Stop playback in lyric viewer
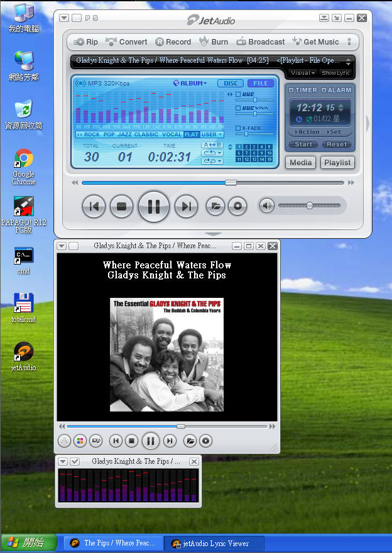Screen dimensions: 392x553 pos(131,441)
